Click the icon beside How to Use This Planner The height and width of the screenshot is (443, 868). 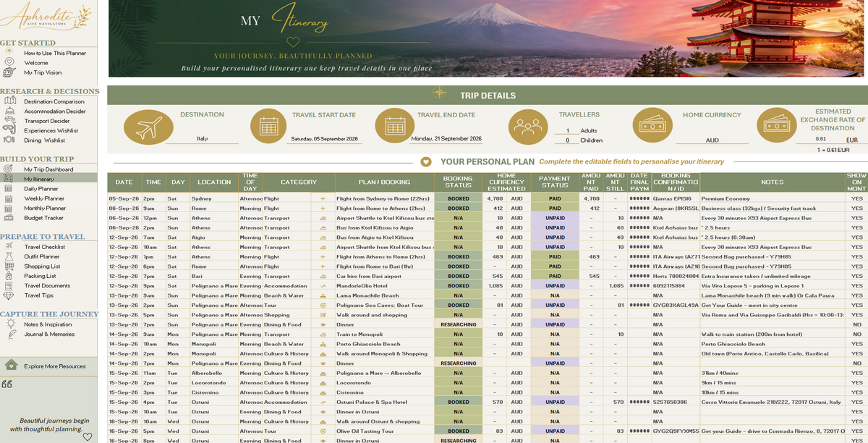pyautogui.click(x=9, y=52)
